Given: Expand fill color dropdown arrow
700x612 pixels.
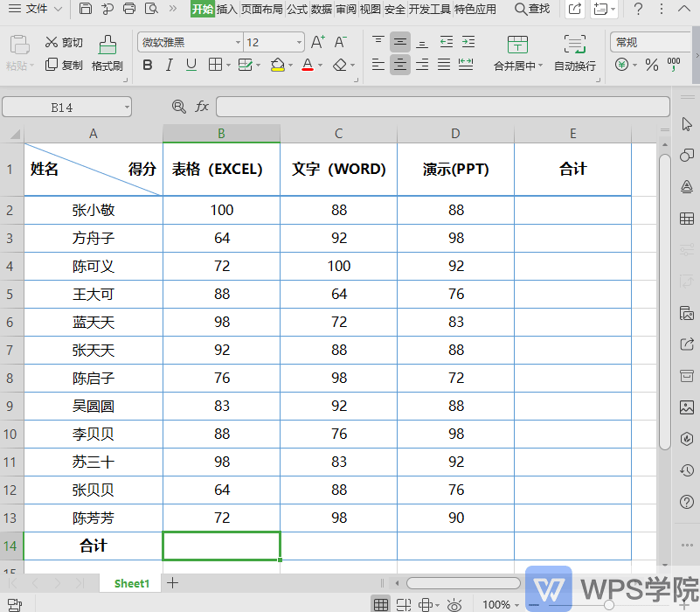Looking at the screenshot, I should pyautogui.click(x=291, y=66).
